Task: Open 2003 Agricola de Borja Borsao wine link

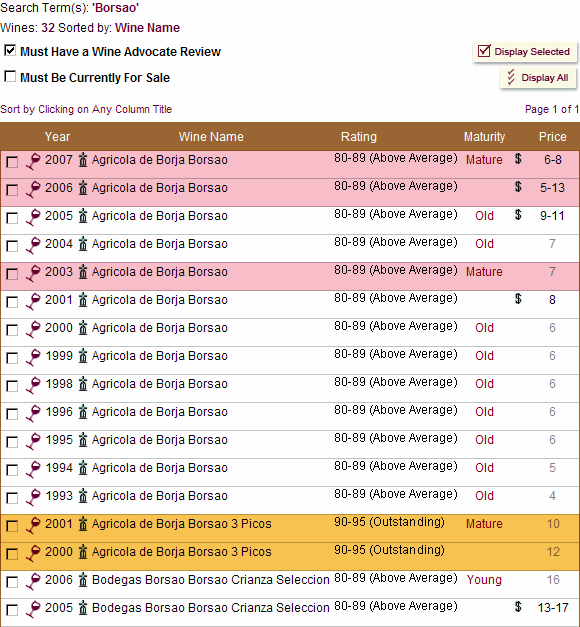Action: (160, 272)
